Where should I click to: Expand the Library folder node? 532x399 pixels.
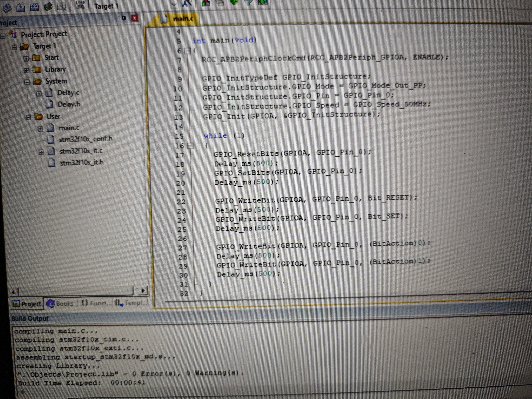tap(26, 70)
